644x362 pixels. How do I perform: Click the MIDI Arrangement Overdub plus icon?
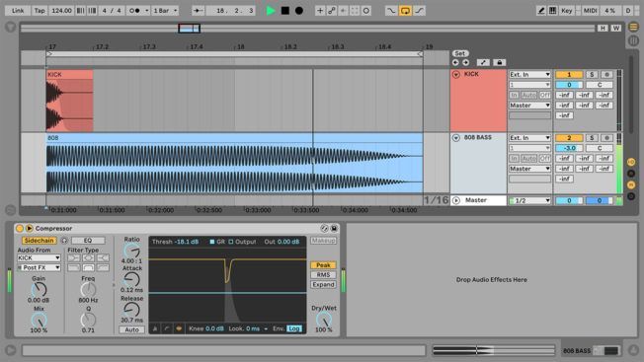tap(320, 11)
